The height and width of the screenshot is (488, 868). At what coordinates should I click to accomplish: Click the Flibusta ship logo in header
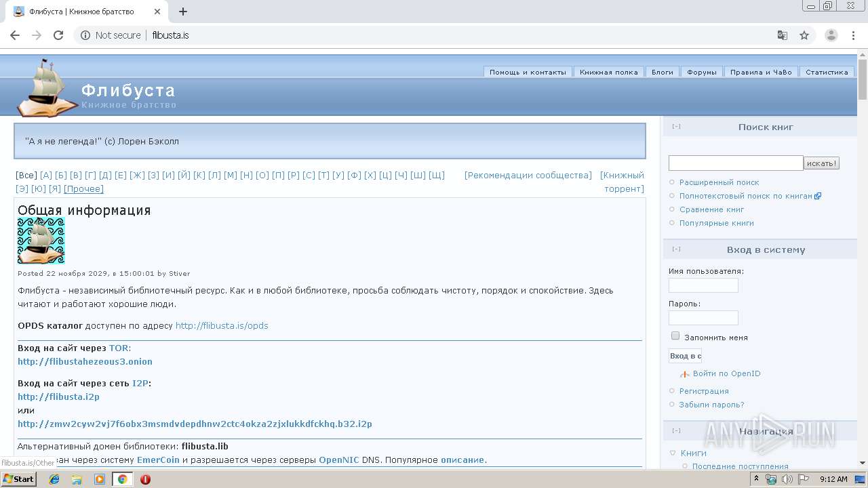point(47,88)
